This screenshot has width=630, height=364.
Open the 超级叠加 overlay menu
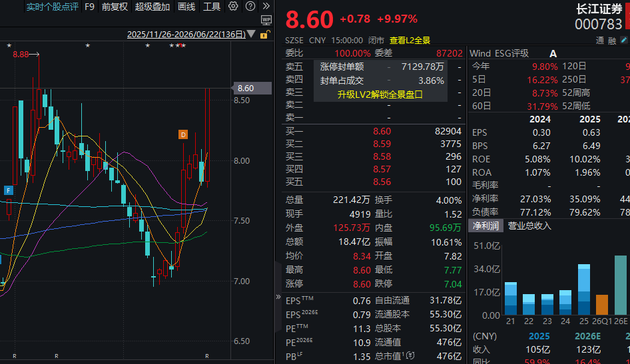tap(153, 7)
